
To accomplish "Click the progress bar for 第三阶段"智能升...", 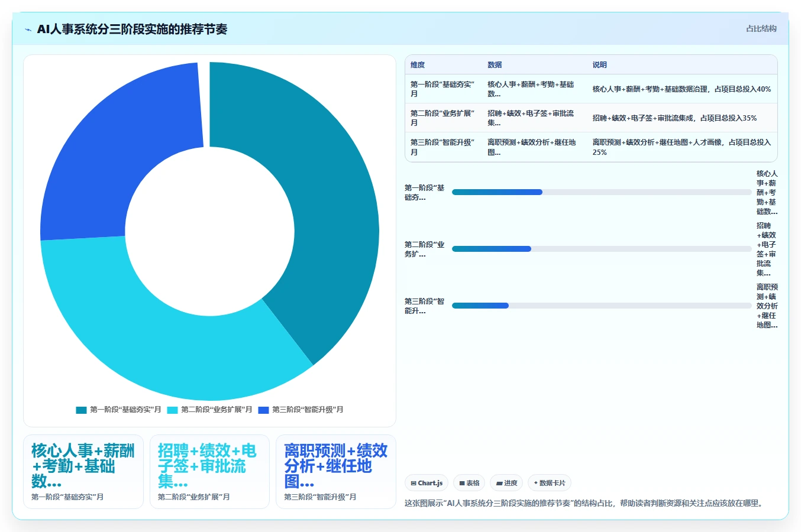I will tap(602, 306).
